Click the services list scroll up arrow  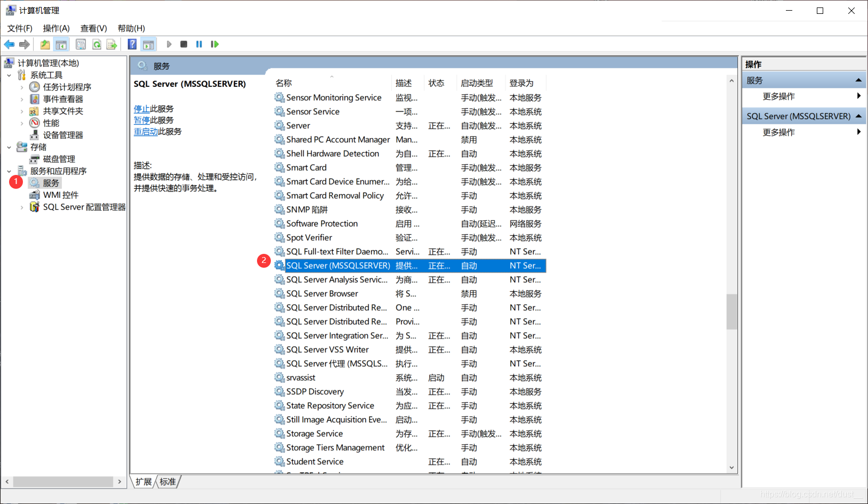point(732,81)
